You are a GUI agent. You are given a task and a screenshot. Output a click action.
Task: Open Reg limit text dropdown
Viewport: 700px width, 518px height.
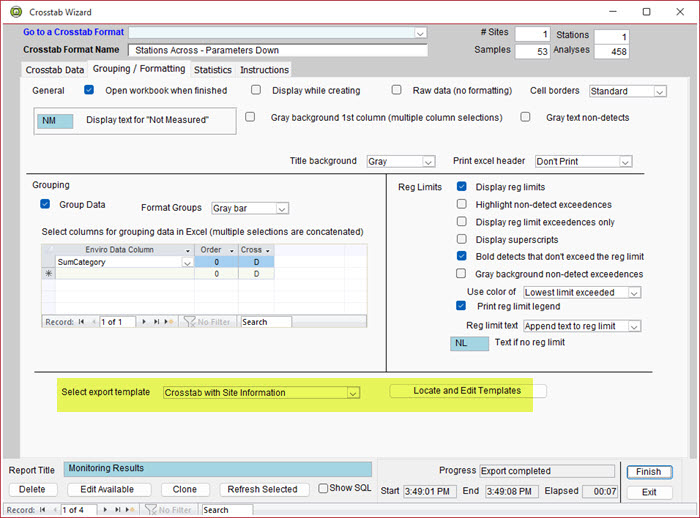click(x=634, y=326)
